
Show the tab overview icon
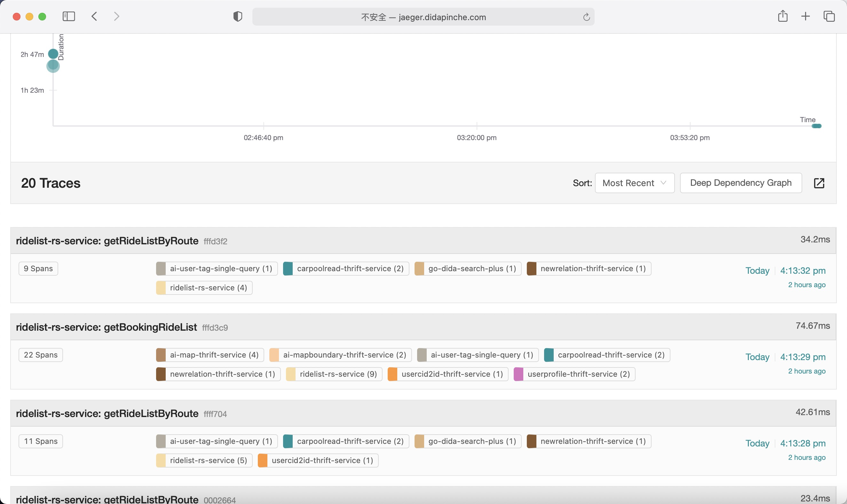coord(829,16)
